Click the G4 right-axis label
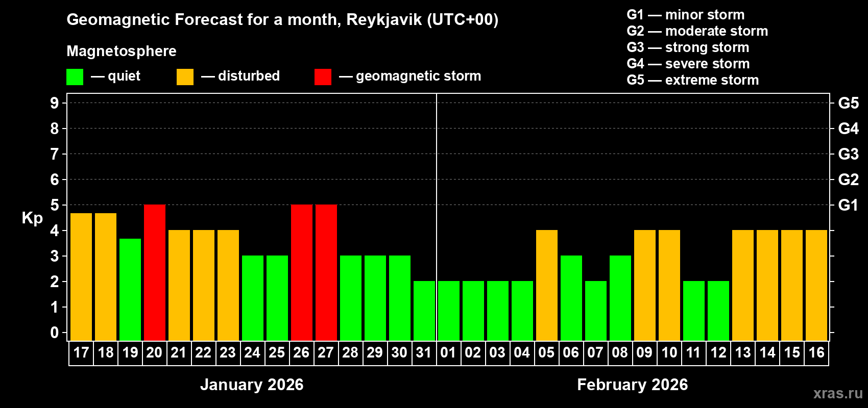Viewport: 868px width, 408px height. [x=849, y=129]
